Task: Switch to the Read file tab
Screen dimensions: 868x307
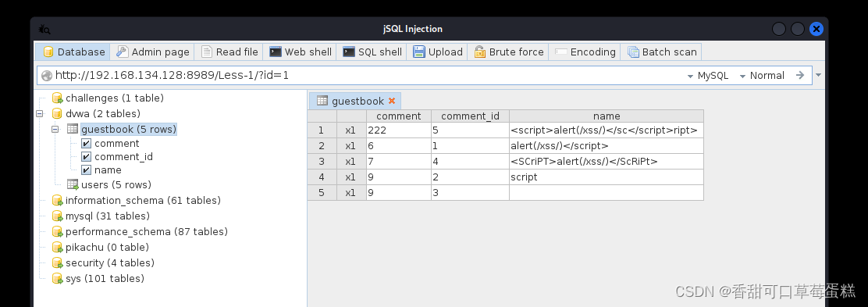Action: click(229, 52)
